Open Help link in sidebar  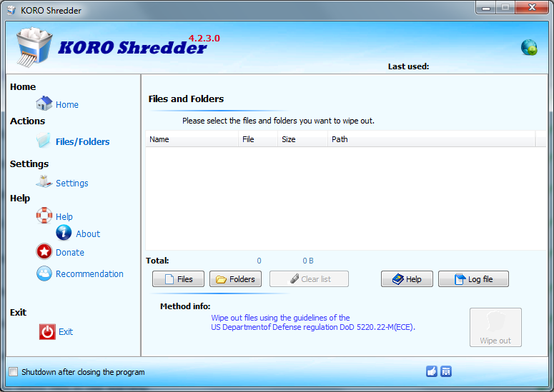(x=64, y=216)
